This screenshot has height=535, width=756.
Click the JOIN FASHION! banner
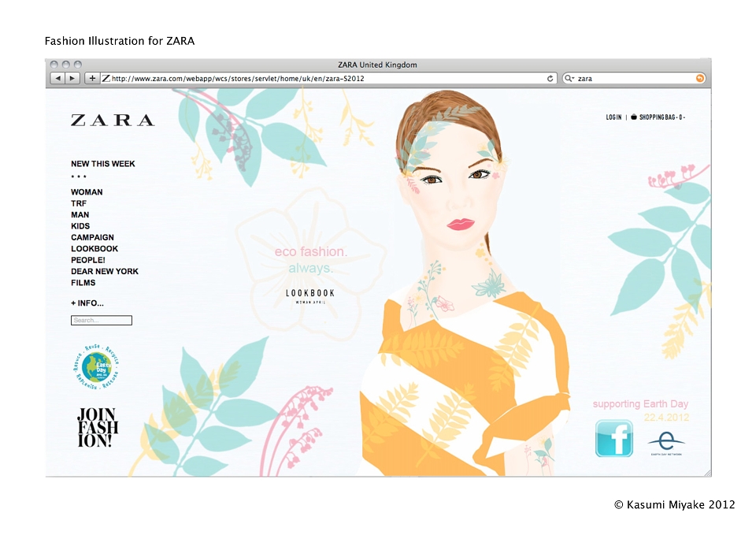click(x=98, y=427)
